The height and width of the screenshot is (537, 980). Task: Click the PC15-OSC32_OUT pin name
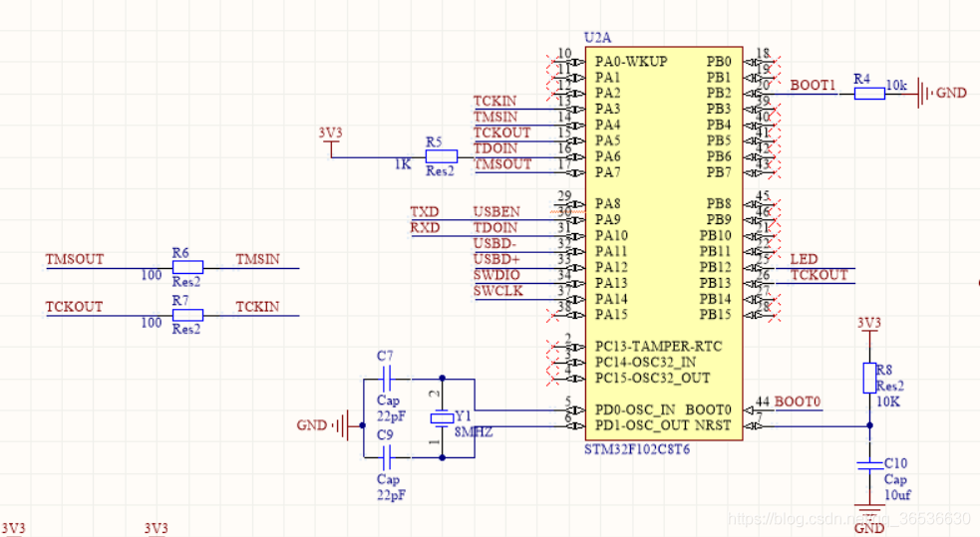click(652, 378)
